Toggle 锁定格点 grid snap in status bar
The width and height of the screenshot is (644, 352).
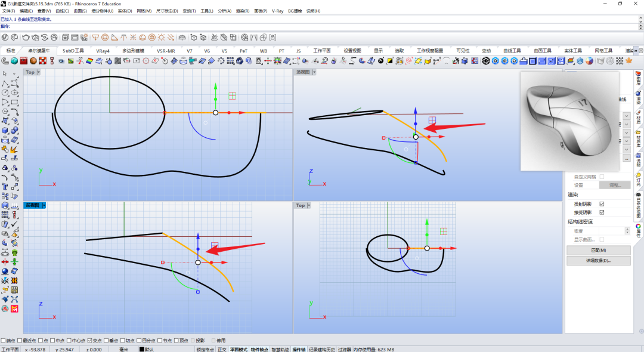tap(205, 349)
